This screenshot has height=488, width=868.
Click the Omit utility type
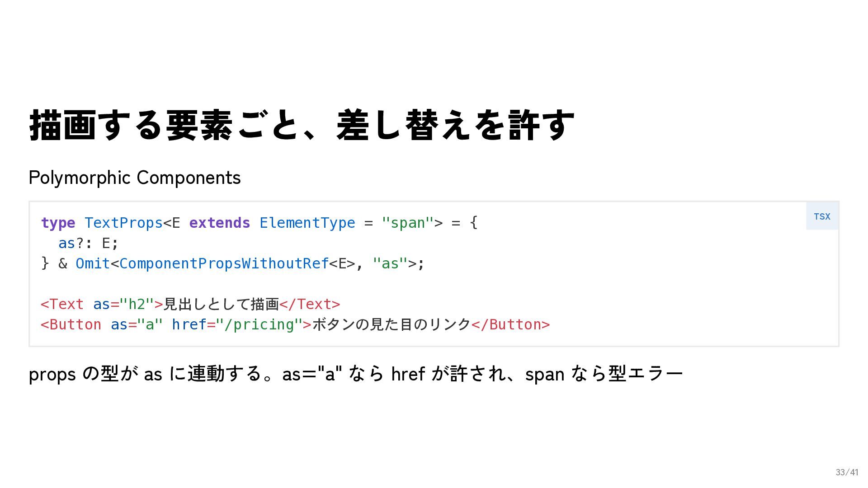point(93,263)
